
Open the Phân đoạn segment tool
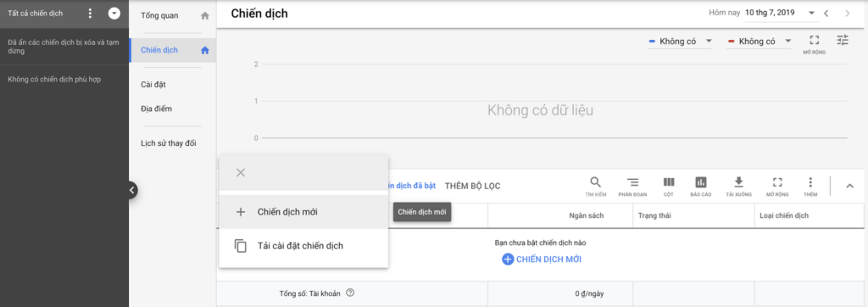(632, 187)
